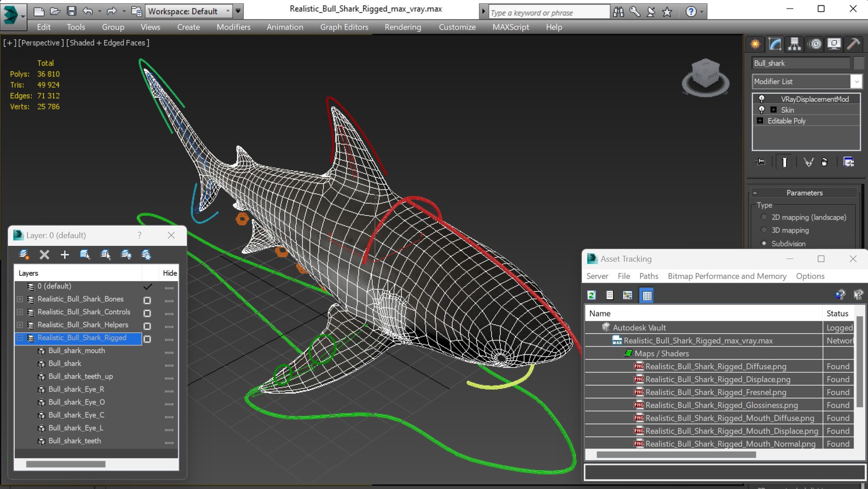Open the Rendering menu

click(403, 27)
